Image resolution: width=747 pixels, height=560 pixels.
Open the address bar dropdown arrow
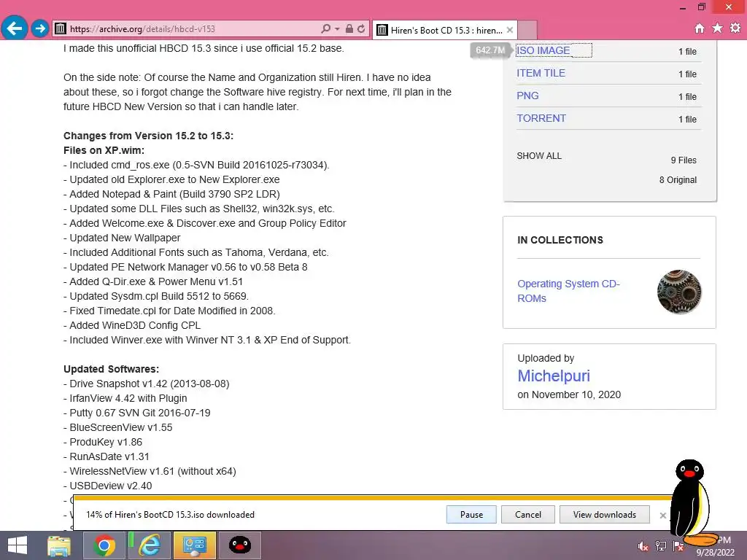(x=337, y=29)
